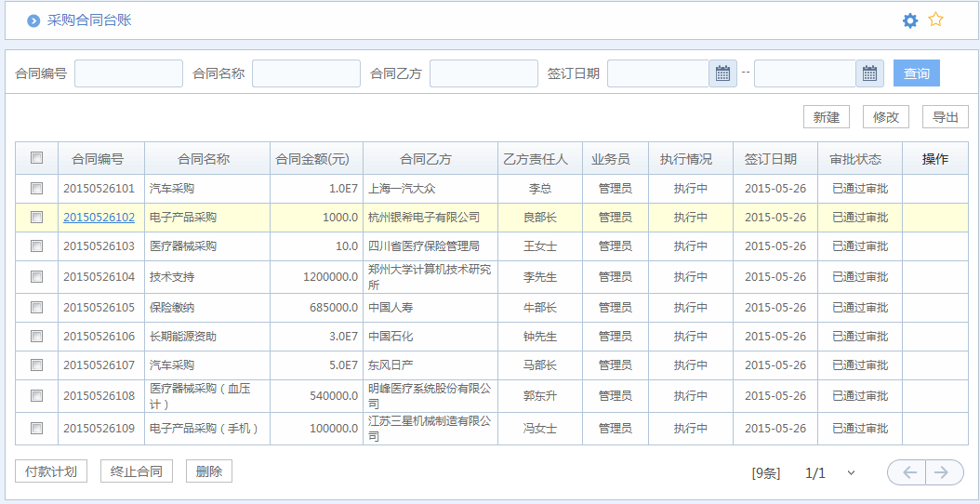Screen dimensions: 980x504
Task: Check the row for contract 20150526101
Action: 37,189
